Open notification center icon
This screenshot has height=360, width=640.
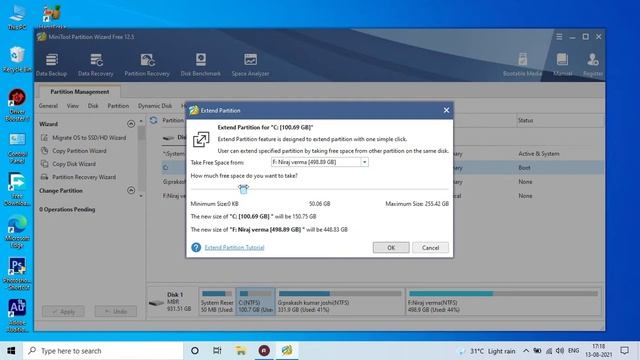coord(624,351)
